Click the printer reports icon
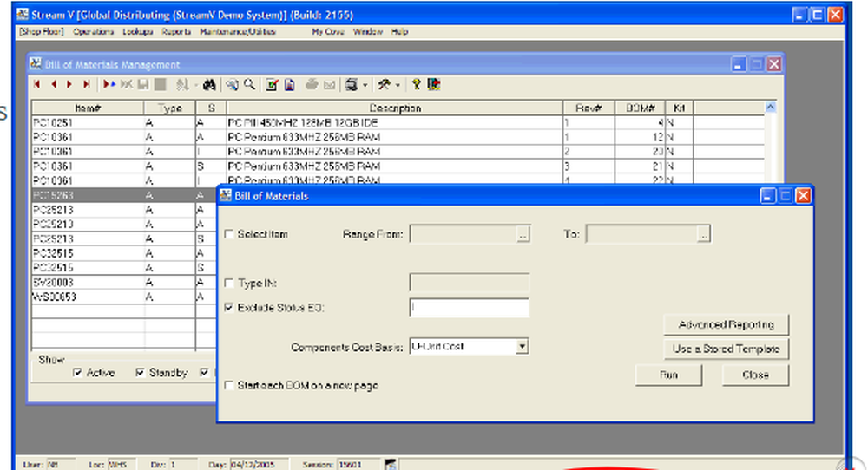This screenshot has width=868, height=470. tap(351, 85)
